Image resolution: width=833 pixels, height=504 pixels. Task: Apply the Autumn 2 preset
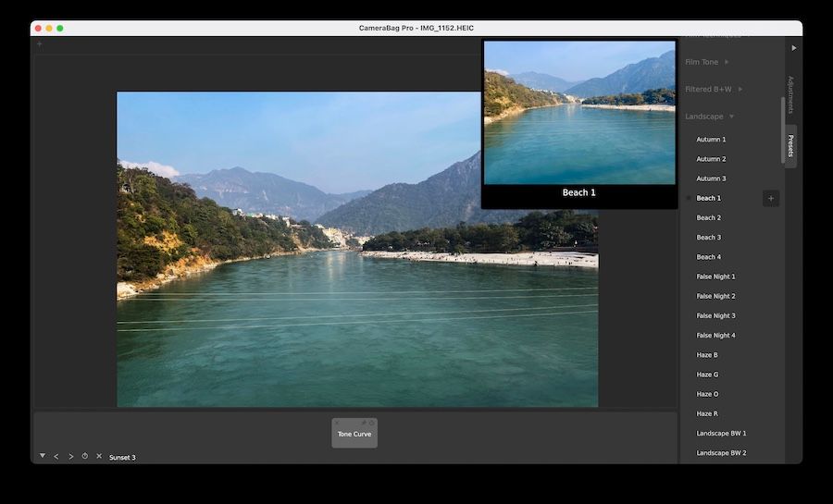[711, 159]
